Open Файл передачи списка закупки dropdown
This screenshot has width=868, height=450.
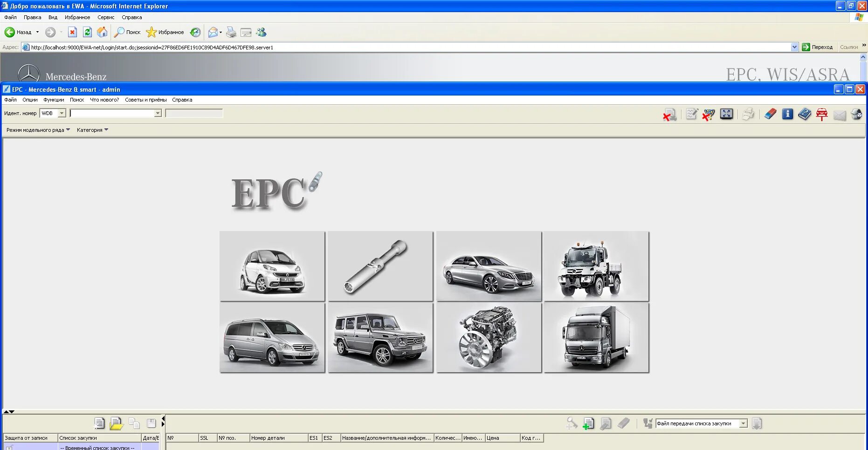click(x=744, y=423)
